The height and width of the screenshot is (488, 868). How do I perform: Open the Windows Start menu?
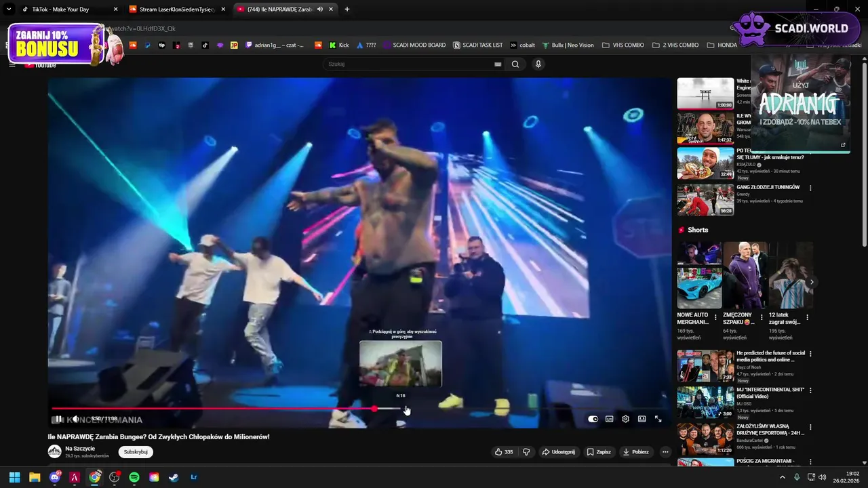point(14,477)
